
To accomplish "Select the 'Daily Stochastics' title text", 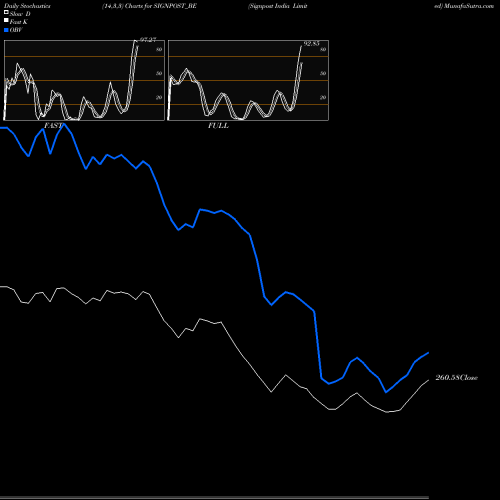I will pos(27,6).
